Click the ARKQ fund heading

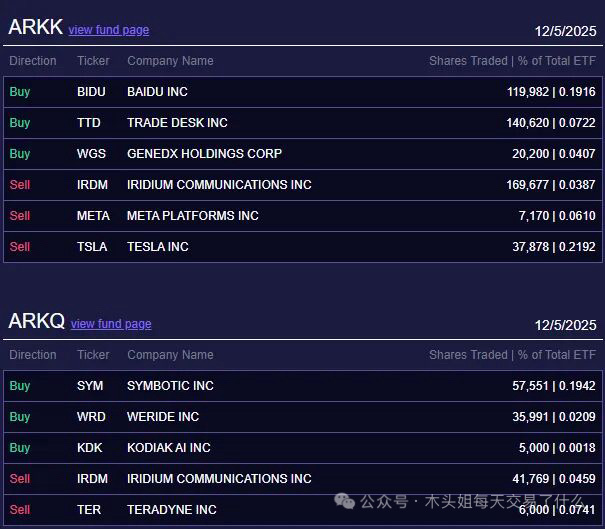(x=37, y=321)
